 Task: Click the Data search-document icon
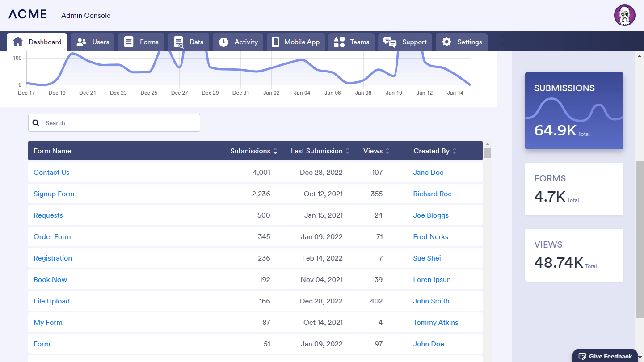179,42
